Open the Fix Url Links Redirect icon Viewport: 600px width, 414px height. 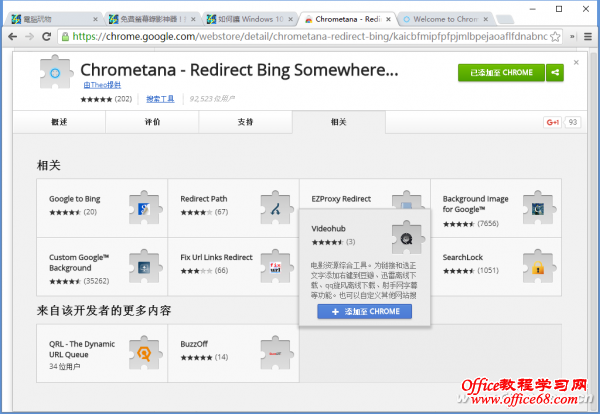click(x=276, y=267)
